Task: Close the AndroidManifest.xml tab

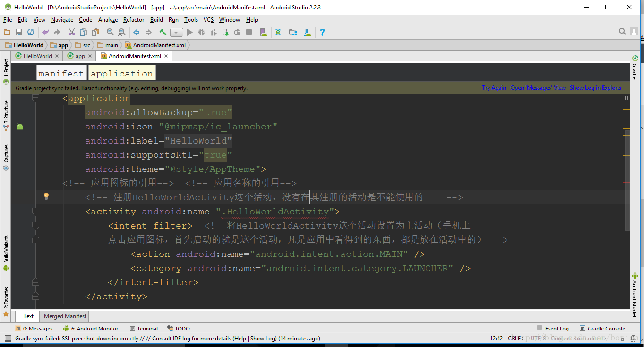Action: [x=166, y=56]
